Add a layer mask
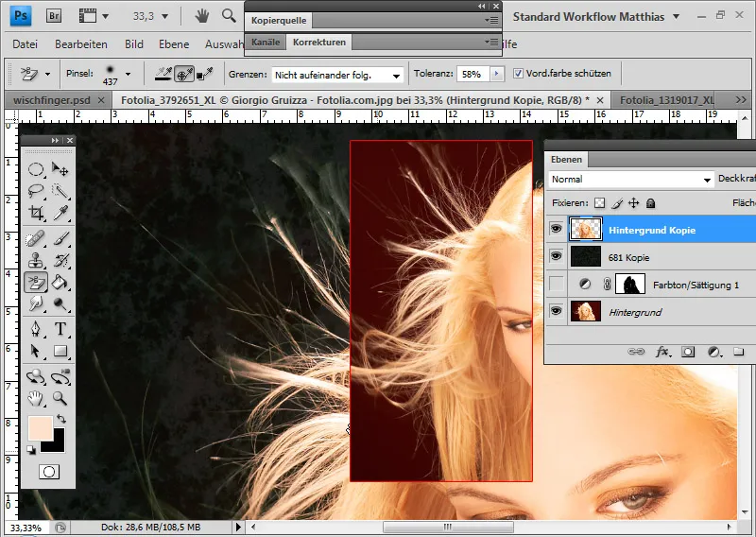 coord(688,352)
